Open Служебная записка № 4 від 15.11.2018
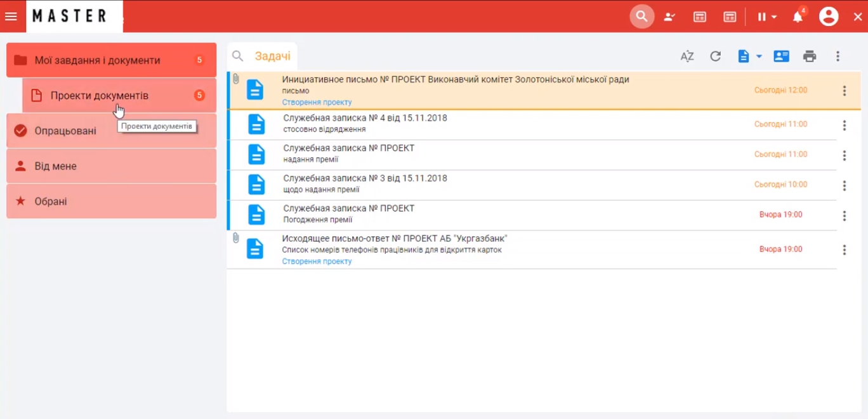 [x=532, y=124]
